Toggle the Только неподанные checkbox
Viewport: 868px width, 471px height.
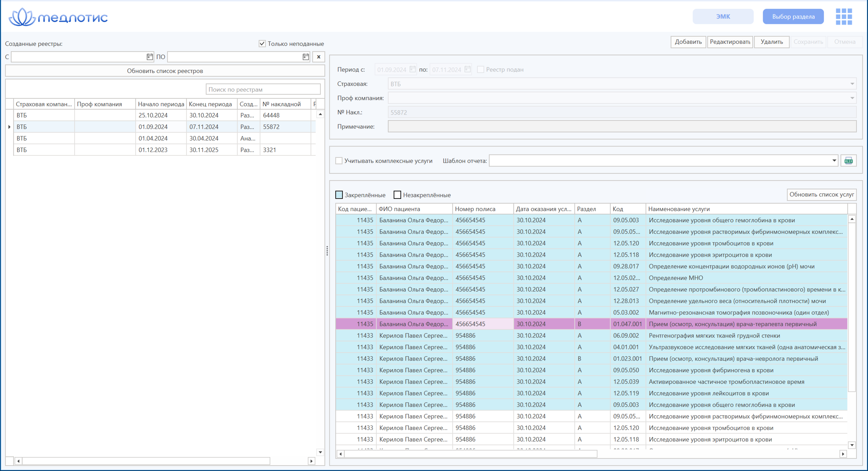(262, 43)
